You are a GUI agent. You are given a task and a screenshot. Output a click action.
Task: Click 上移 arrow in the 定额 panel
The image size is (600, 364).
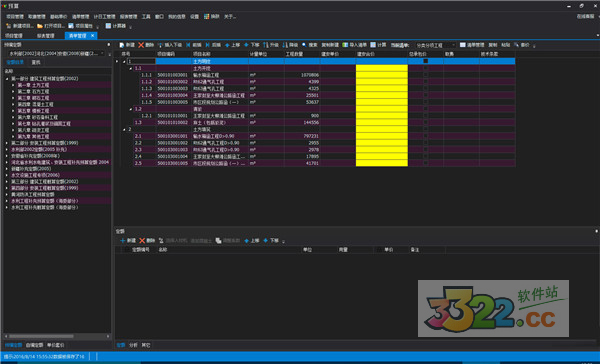(246, 241)
